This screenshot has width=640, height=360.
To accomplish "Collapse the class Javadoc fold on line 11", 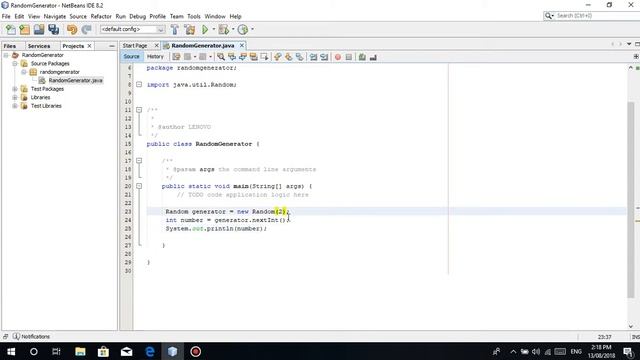I will pos(139,110).
